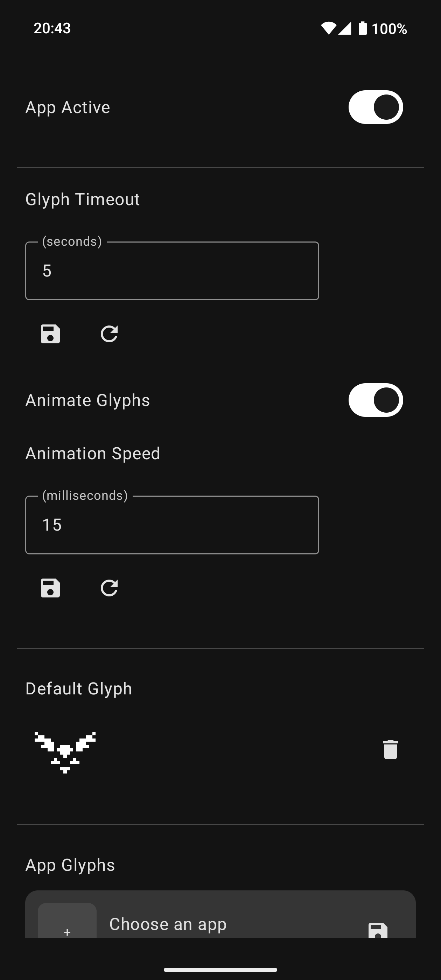Reset the Glyph Timeout value
Viewport: 441px width, 980px height.
[109, 334]
